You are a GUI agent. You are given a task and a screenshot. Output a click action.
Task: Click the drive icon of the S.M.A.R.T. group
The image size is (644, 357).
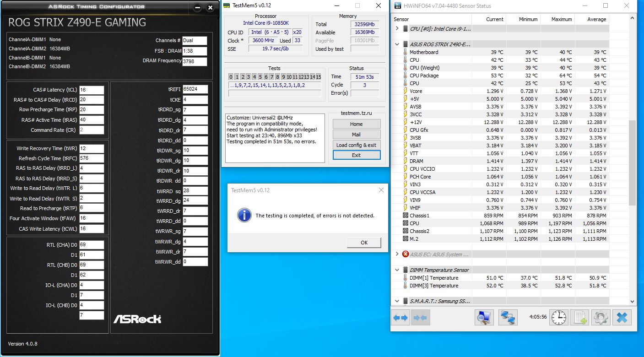[405, 301]
